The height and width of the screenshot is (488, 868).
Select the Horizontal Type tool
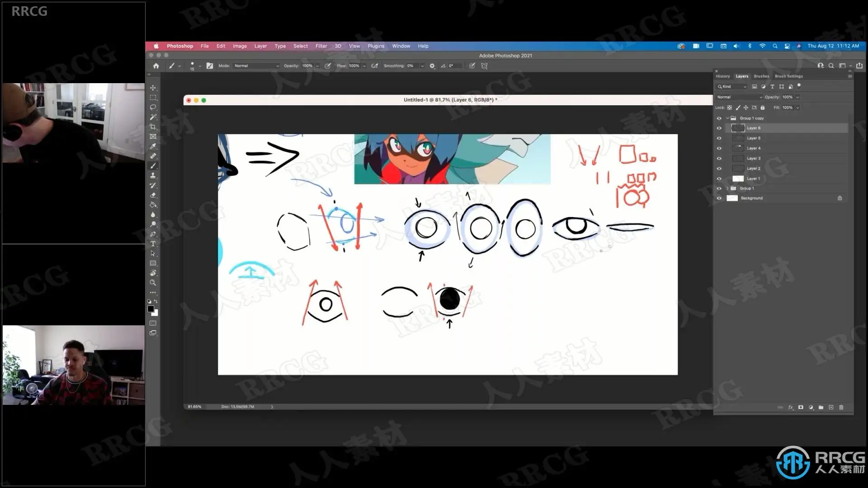[153, 244]
